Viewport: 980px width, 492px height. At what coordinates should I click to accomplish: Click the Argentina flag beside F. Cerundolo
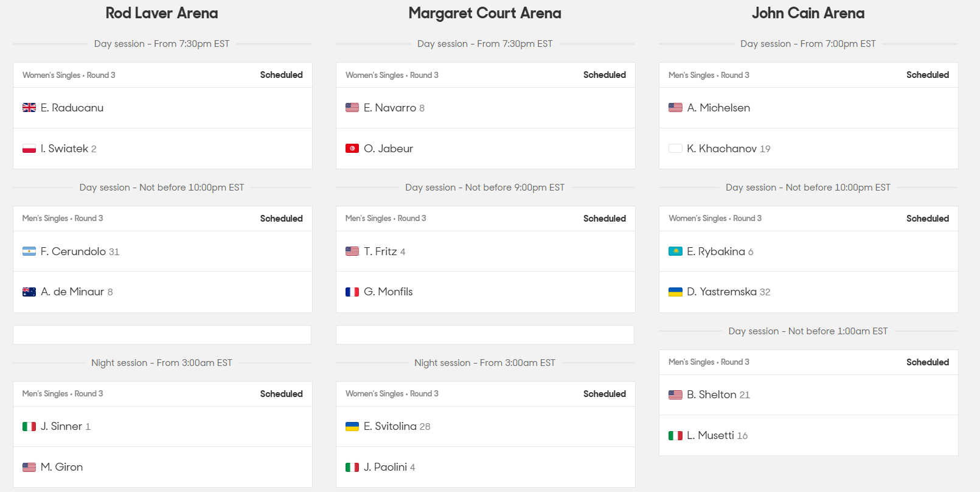(29, 251)
